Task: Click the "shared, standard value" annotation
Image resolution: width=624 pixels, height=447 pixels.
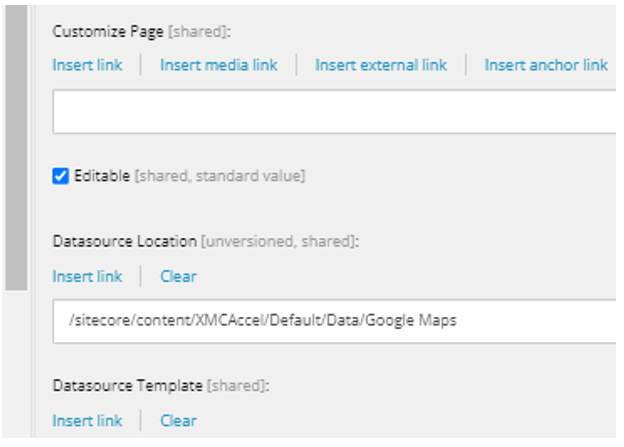Action: click(220, 176)
